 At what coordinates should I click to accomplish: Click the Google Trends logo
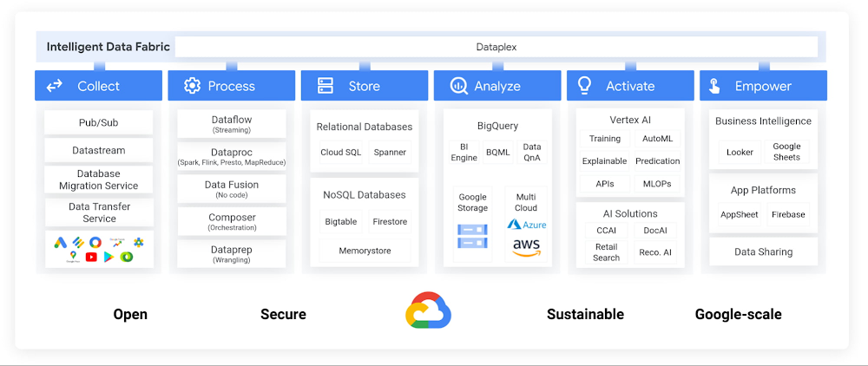tap(117, 242)
